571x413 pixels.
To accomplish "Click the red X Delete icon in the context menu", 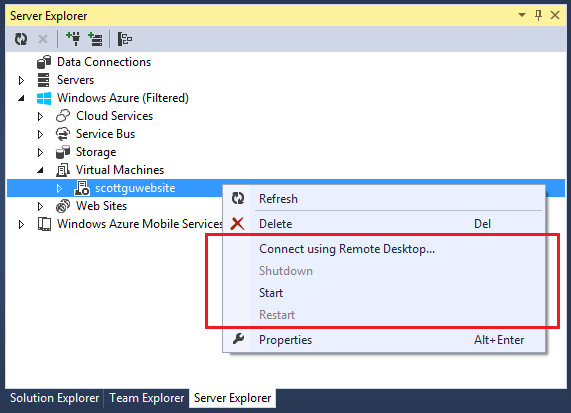I will [x=237, y=224].
